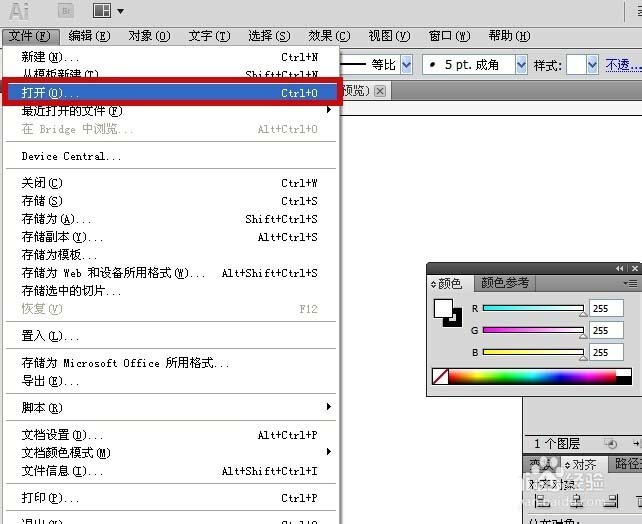Click the None color swatch box

(440, 376)
